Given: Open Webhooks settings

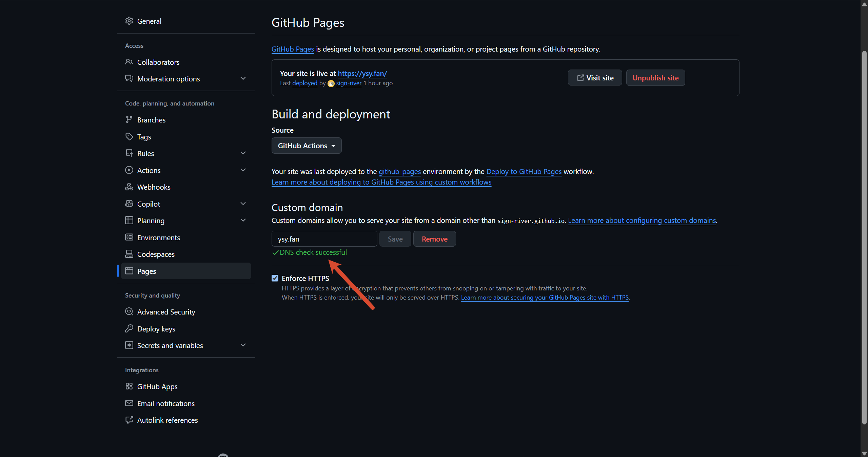Looking at the screenshot, I should (x=186, y=187).
